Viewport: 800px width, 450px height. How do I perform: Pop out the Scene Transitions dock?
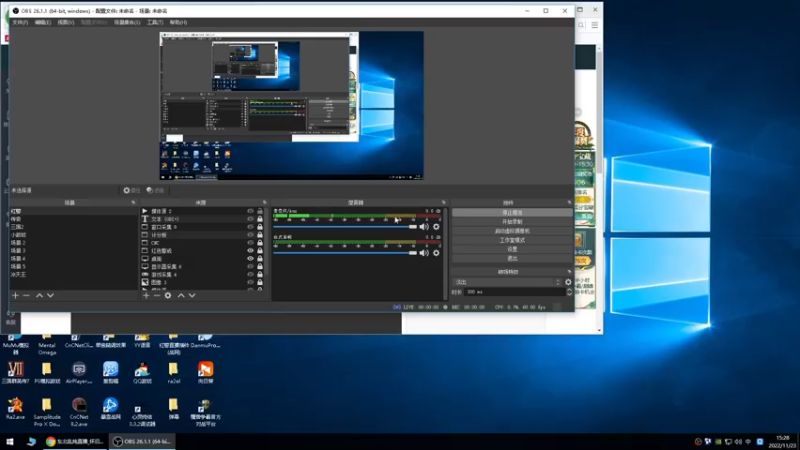[x=569, y=272]
